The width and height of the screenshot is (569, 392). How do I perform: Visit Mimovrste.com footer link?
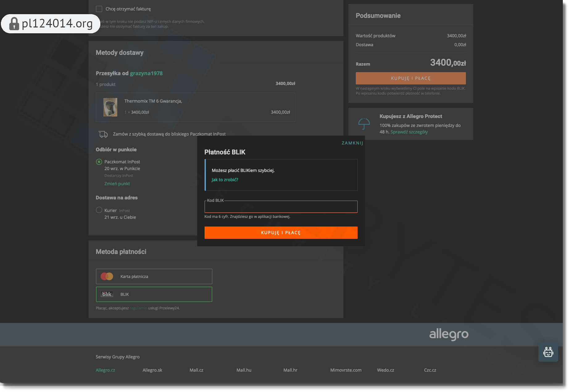pyautogui.click(x=346, y=370)
